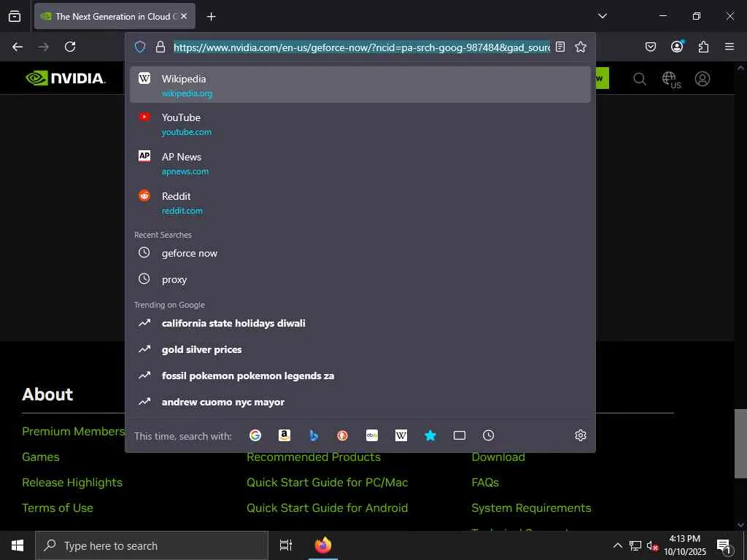Screen dimensions: 747x560
Task: Open the application hamburger menu
Action: [x=729, y=47]
